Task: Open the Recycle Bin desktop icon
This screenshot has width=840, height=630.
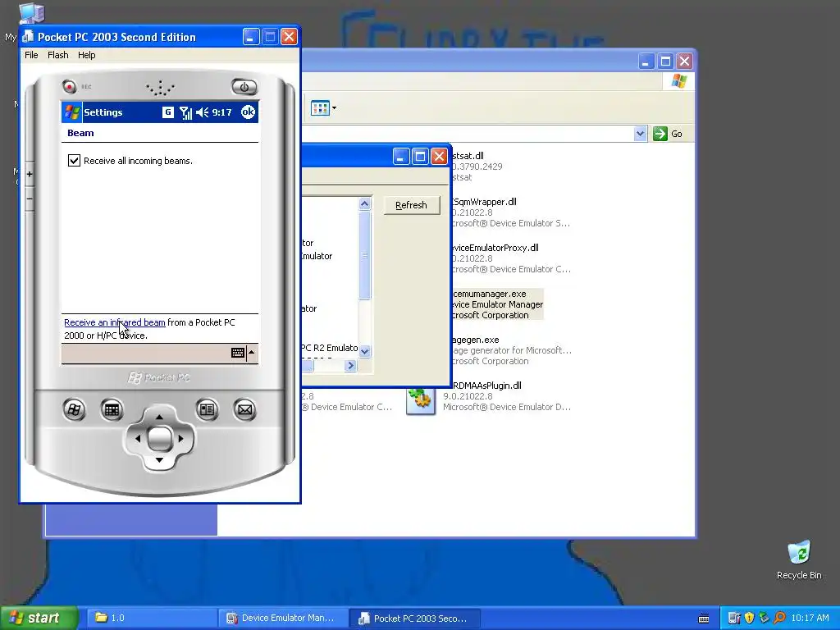Action: 799,559
